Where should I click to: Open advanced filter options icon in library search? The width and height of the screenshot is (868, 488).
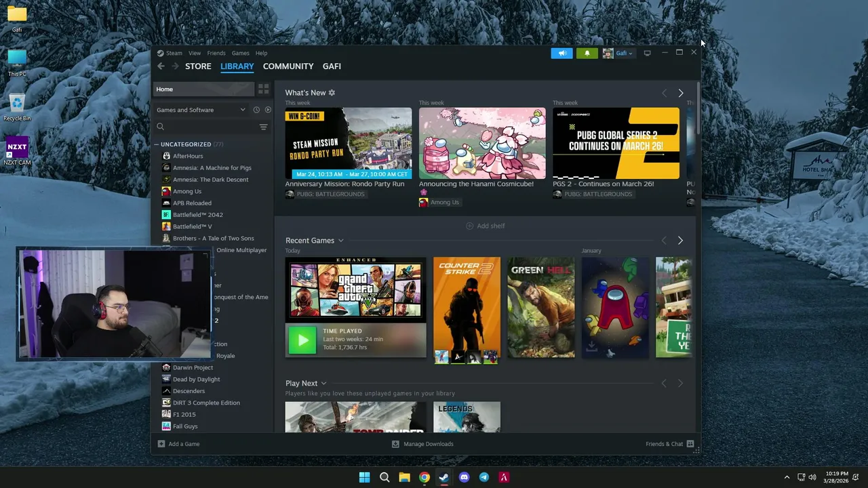click(264, 127)
